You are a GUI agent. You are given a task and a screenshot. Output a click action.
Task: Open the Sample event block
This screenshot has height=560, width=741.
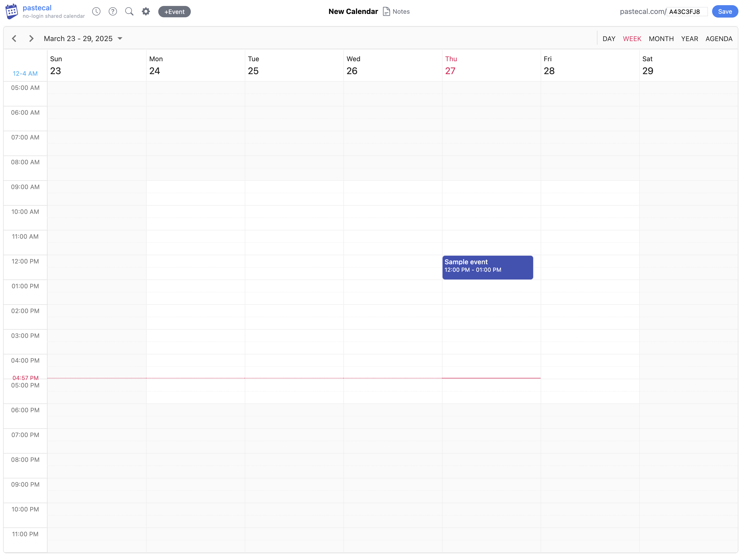click(487, 267)
